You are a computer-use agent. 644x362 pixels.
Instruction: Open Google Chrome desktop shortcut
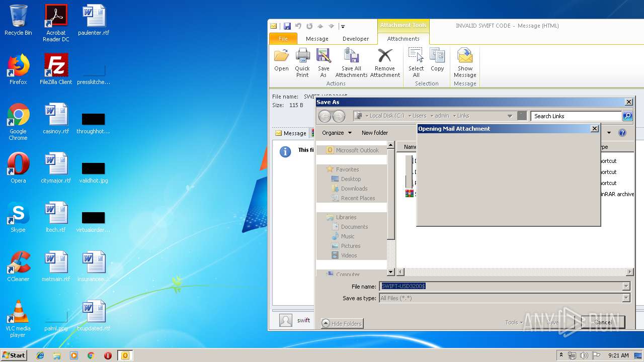pyautogui.click(x=18, y=122)
